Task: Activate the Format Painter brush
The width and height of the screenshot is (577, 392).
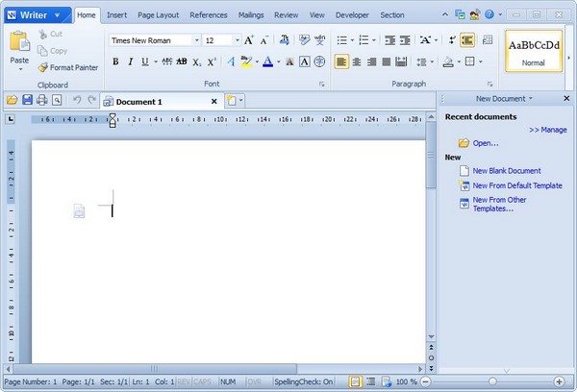Action: (x=43, y=67)
